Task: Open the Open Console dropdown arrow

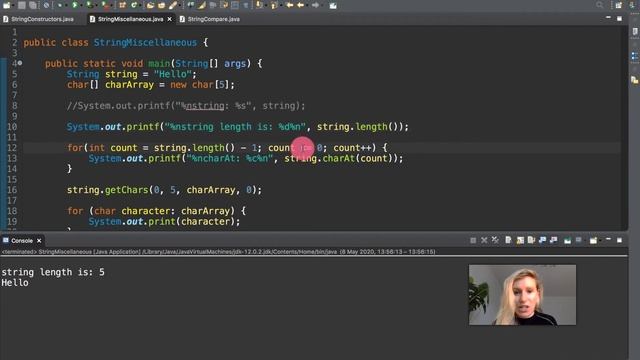Action: [600, 241]
